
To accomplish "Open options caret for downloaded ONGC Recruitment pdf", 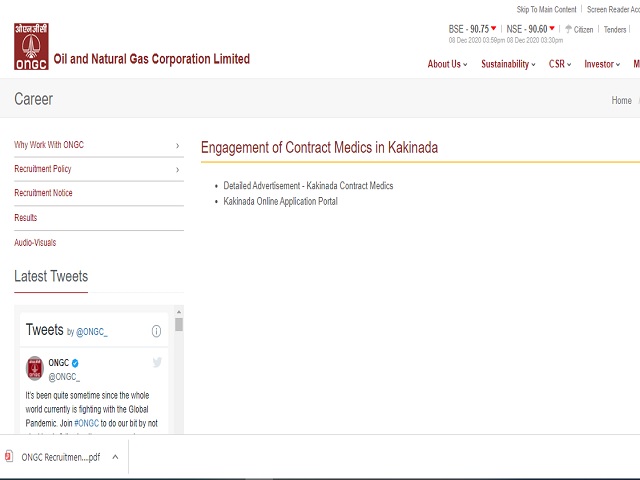I will click(115, 457).
